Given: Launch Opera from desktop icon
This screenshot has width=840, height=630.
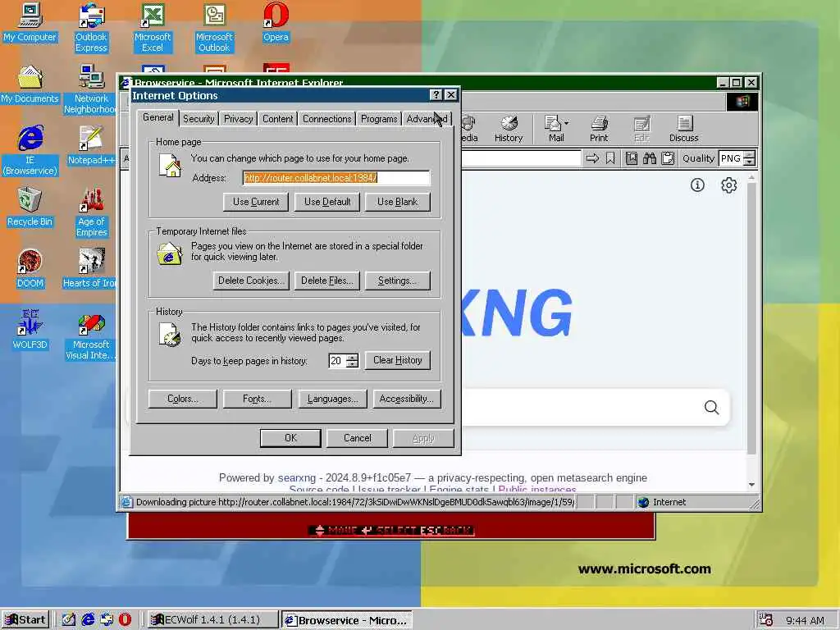Looking at the screenshot, I should [276, 22].
